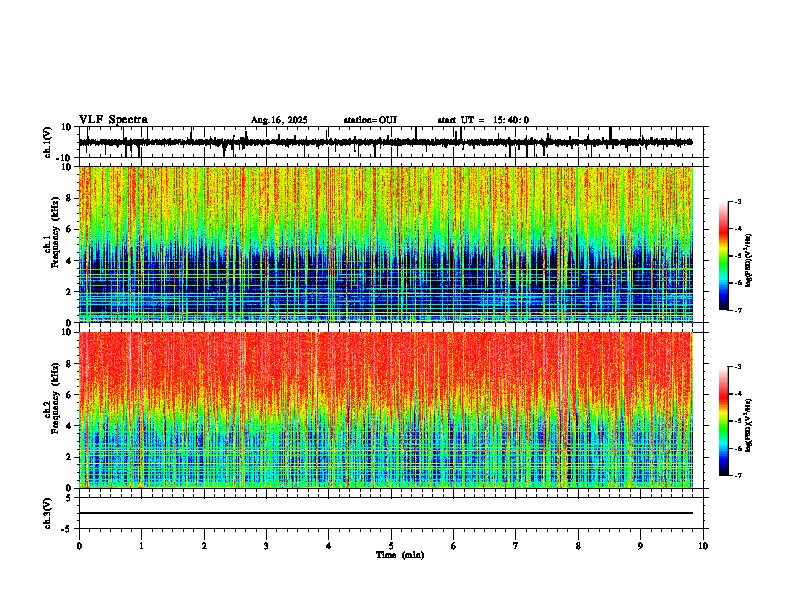Click the time axis tick label "6"
This screenshot has width=792, height=612.
coord(454,546)
